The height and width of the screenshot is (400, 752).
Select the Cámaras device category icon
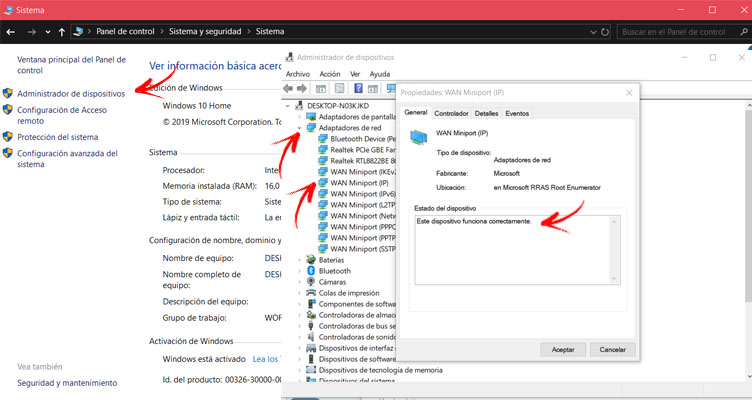(x=311, y=282)
